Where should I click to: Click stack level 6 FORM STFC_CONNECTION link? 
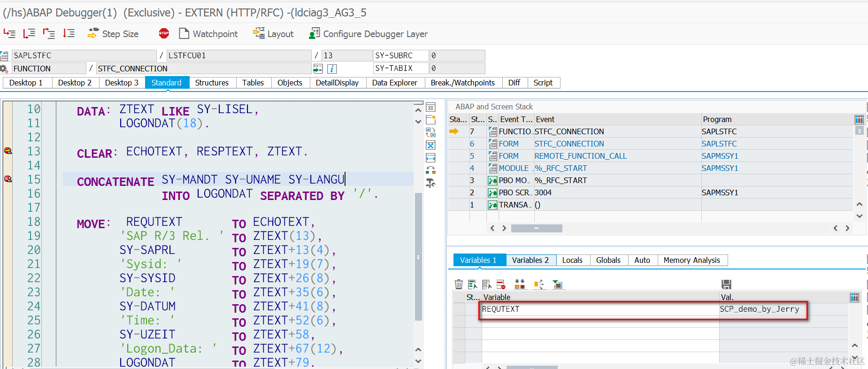click(x=569, y=144)
